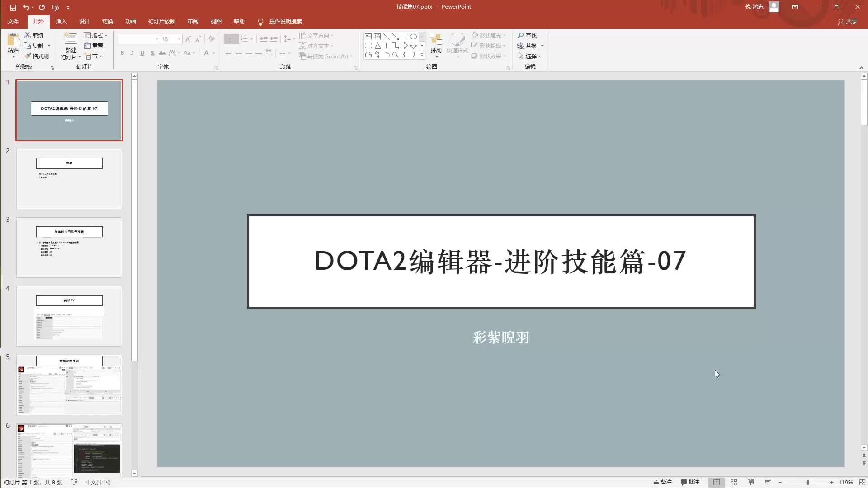Align text left
This screenshot has height=488, width=868.
pos(229,53)
